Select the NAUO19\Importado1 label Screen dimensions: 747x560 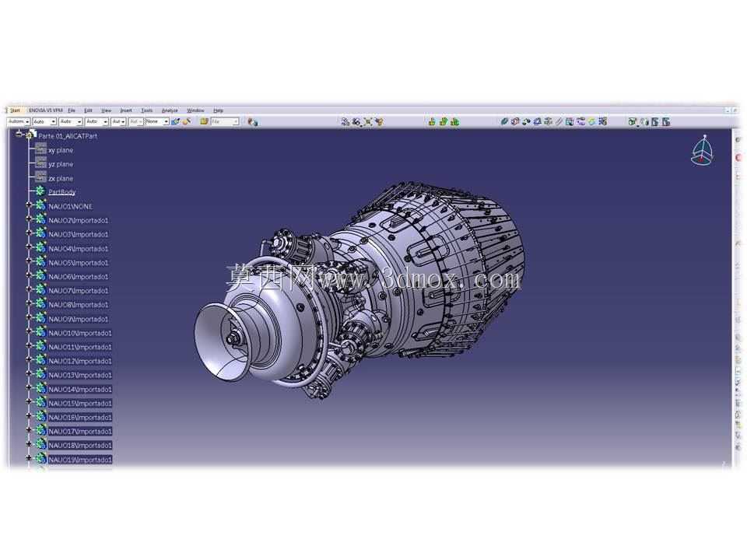coord(80,460)
